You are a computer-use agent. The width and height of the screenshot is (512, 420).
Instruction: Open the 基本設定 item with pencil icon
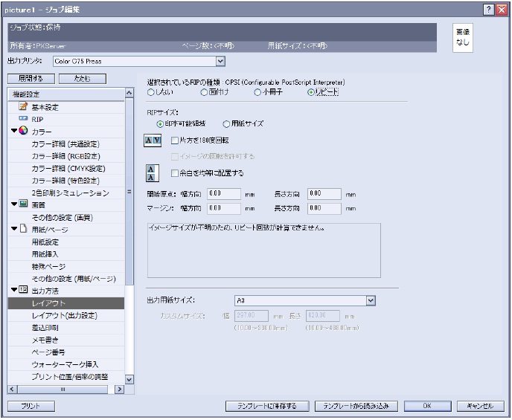pyautogui.click(x=22, y=107)
